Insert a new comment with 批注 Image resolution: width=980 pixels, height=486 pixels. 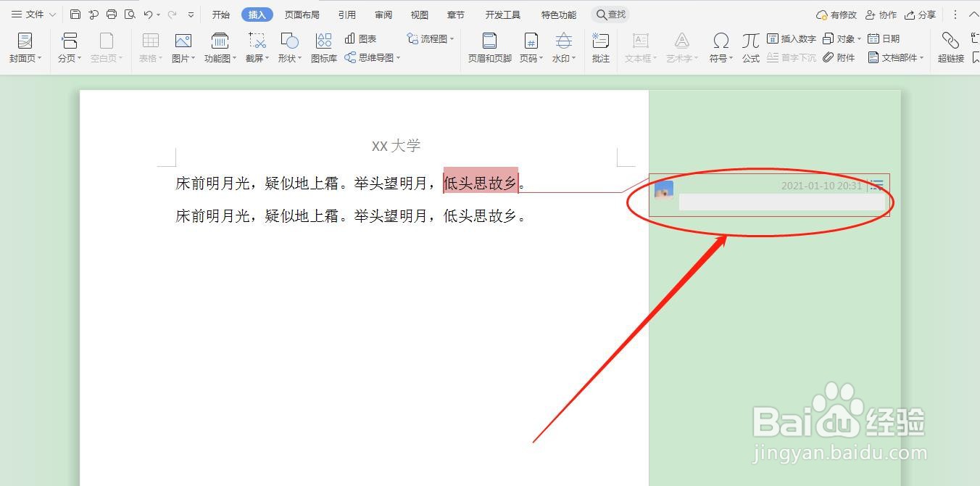tap(600, 47)
